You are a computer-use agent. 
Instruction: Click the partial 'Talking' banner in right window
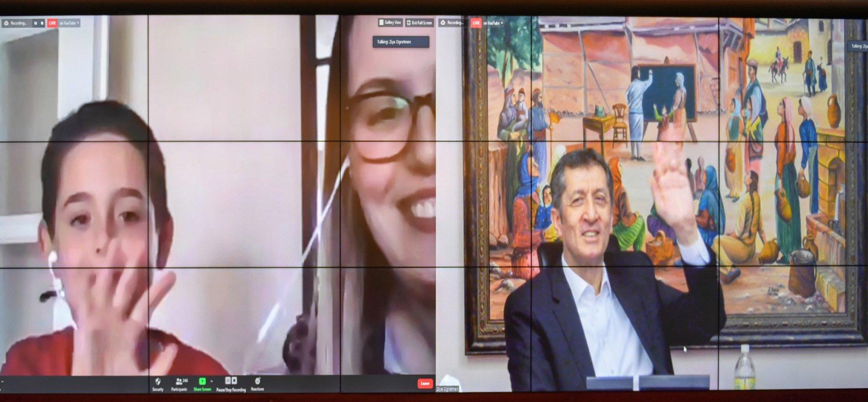pyautogui.click(x=858, y=46)
